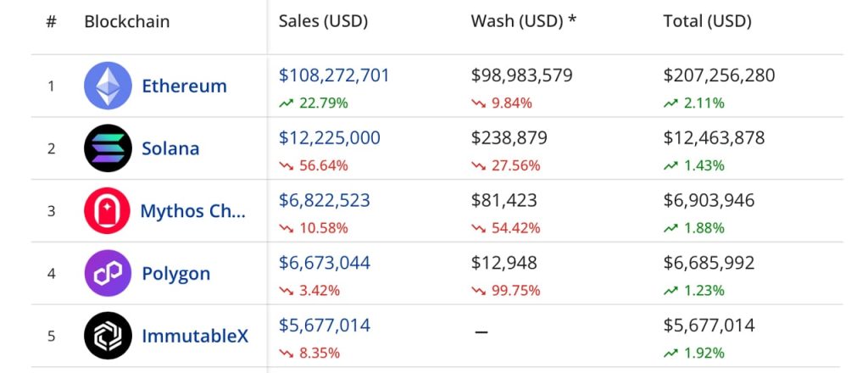Click the # rank column header
The height and width of the screenshot is (373, 868).
pos(51,21)
